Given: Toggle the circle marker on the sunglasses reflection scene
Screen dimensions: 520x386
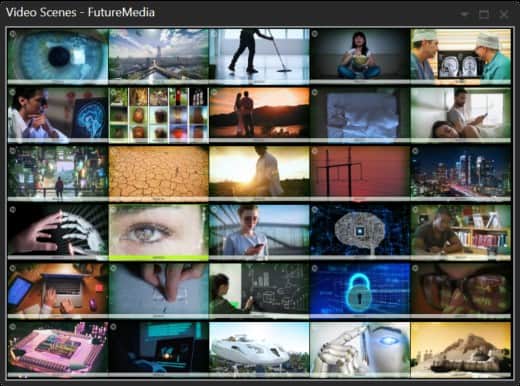Looking at the screenshot, I should (x=415, y=268).
